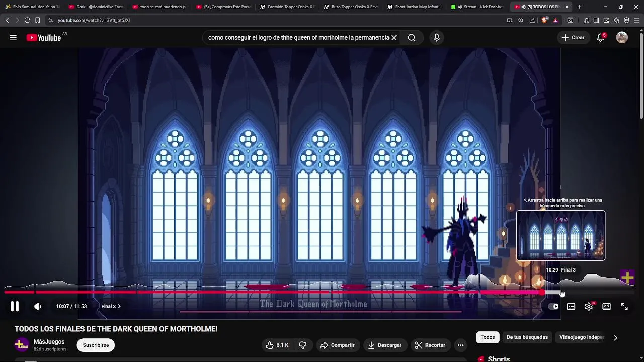Open the Brave Shields lion icon

[544, 20]
